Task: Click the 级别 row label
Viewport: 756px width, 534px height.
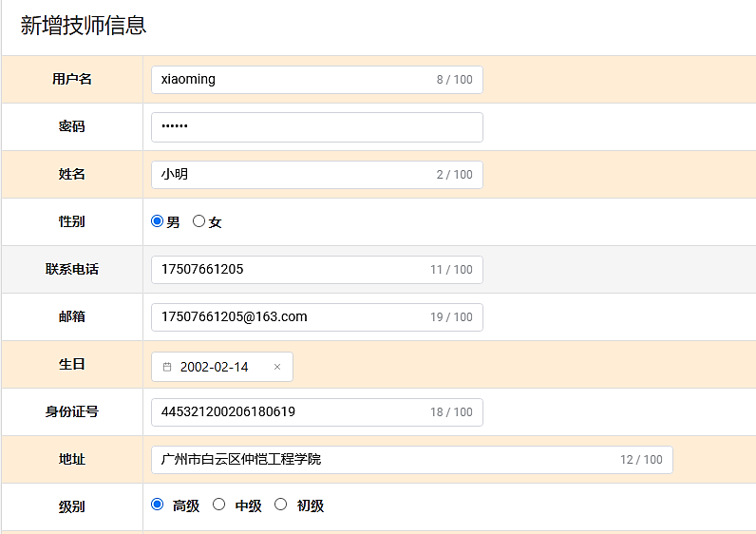Action: point(72,507)
